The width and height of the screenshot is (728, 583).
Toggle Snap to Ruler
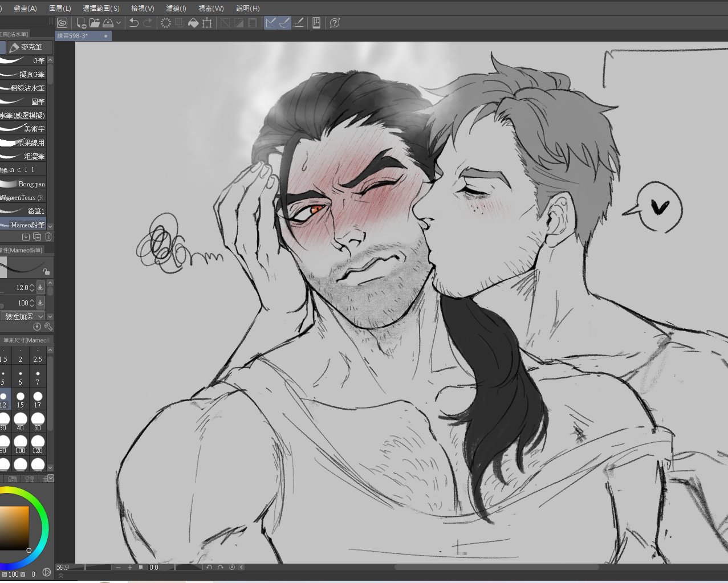[271, 23]
